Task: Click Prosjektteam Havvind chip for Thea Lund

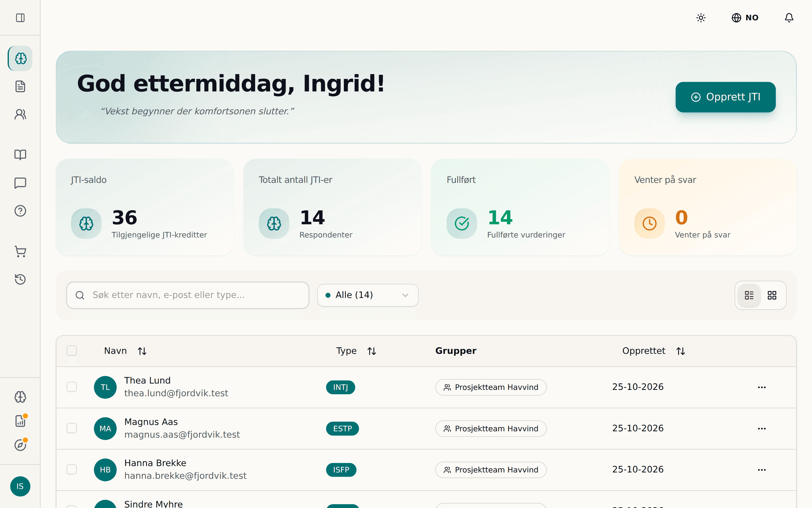Action: 491,387
